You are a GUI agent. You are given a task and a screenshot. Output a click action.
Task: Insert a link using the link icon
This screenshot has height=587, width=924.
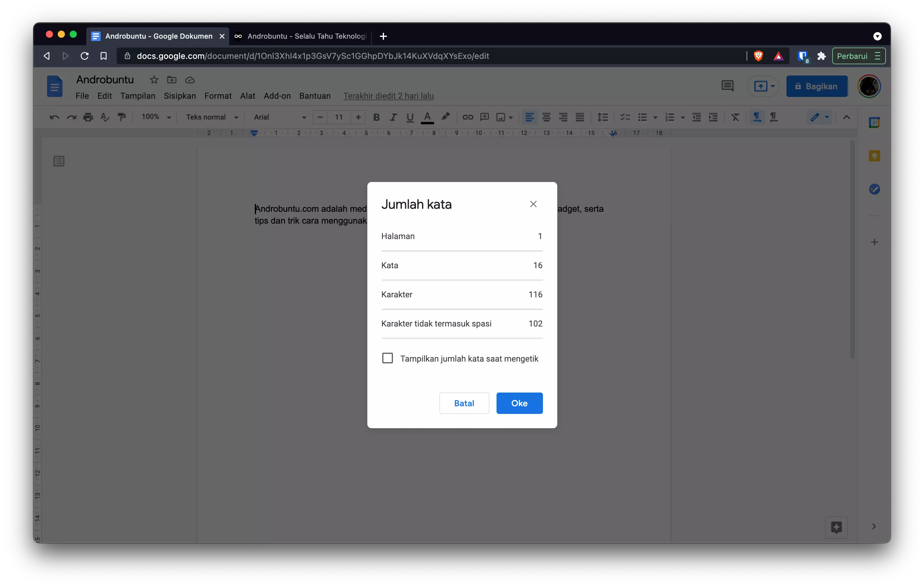[468, 117]
